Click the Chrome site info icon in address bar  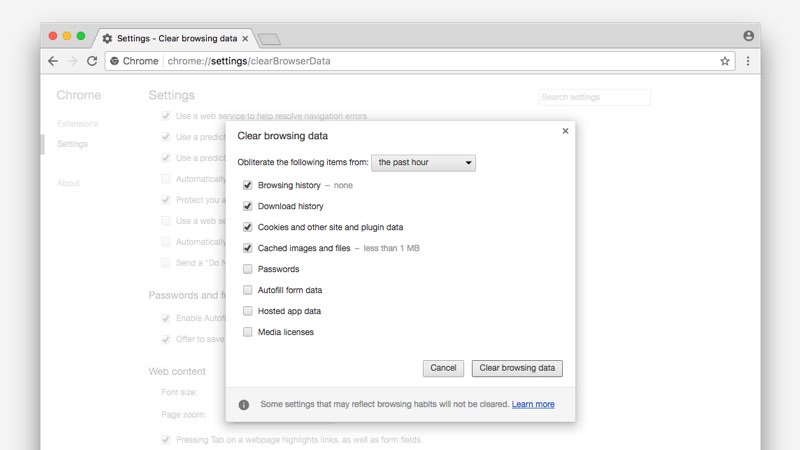[x=114, y=61]
